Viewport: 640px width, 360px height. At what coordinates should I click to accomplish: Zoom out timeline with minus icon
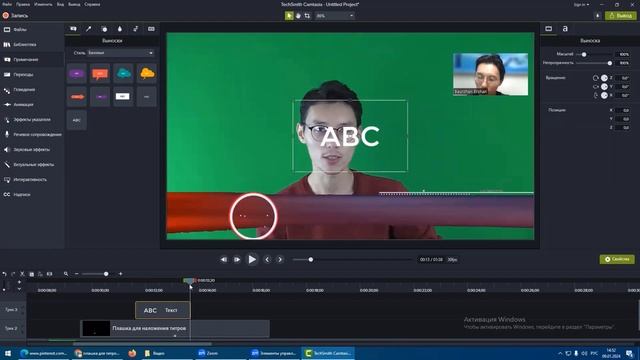(76, 274)
